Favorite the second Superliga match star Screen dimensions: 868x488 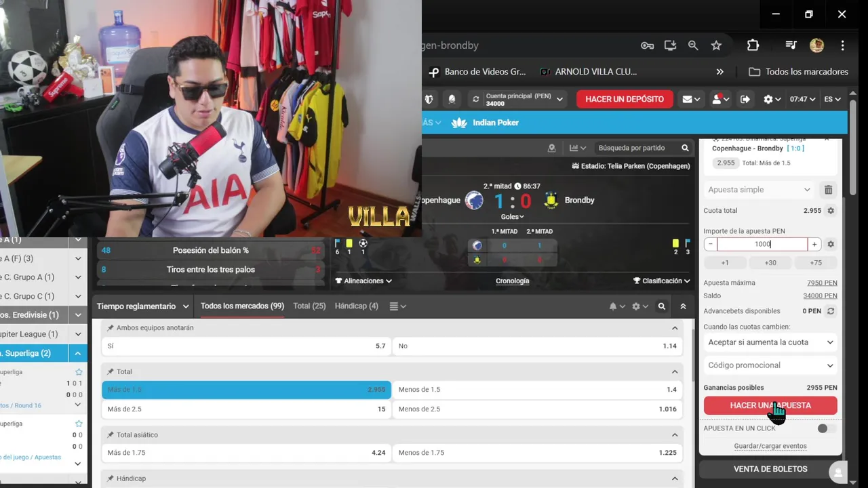coord(79,424)
